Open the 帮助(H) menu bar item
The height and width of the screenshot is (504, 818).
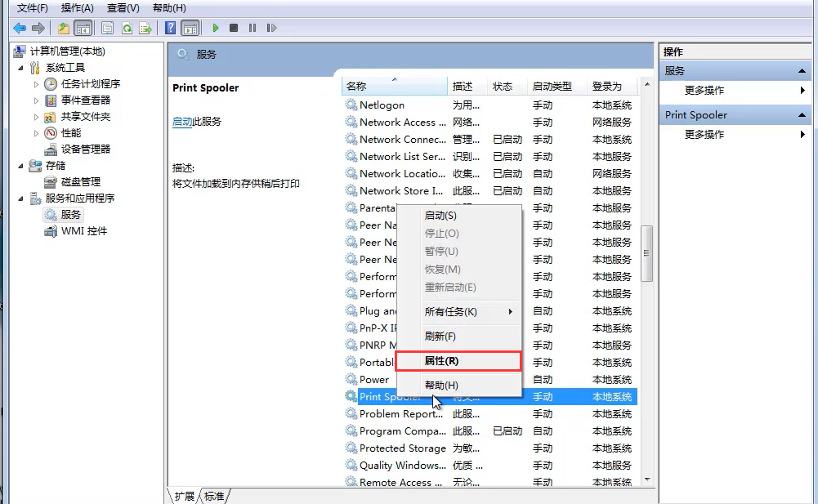point(169,8)
